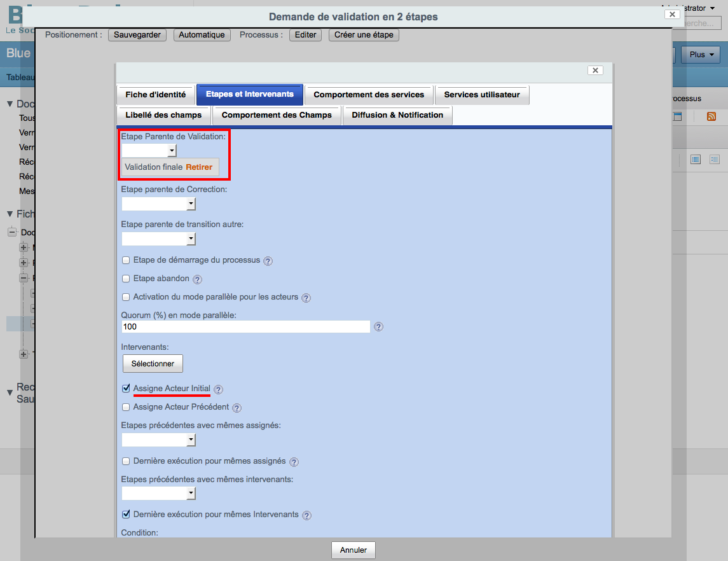Click Editer process button
This screenshot has height=561, width=728.
305,35
